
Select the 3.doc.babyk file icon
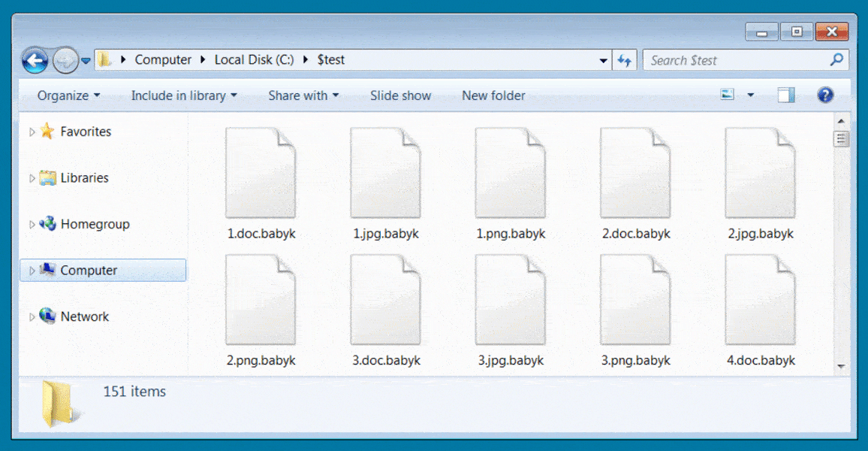tap(386, 300)
